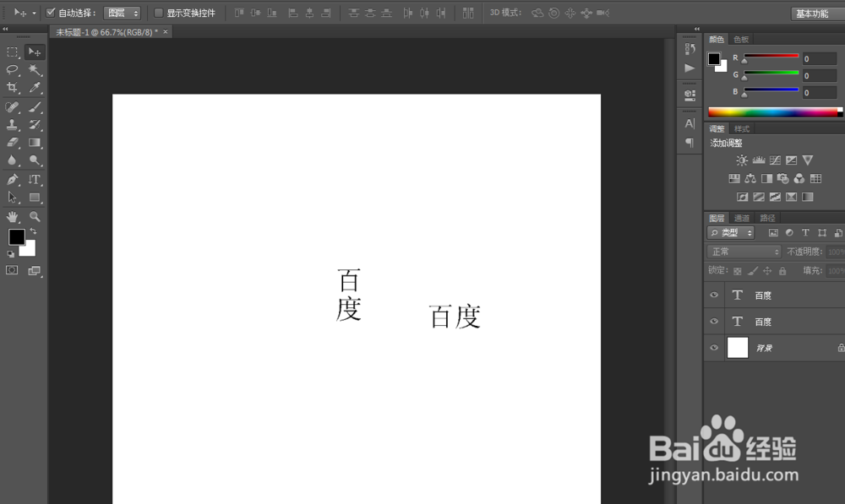Hide the top 百度 text layer
Image resolution: width=845 pixels, height=504 pixels.
[x=714, y=295]
